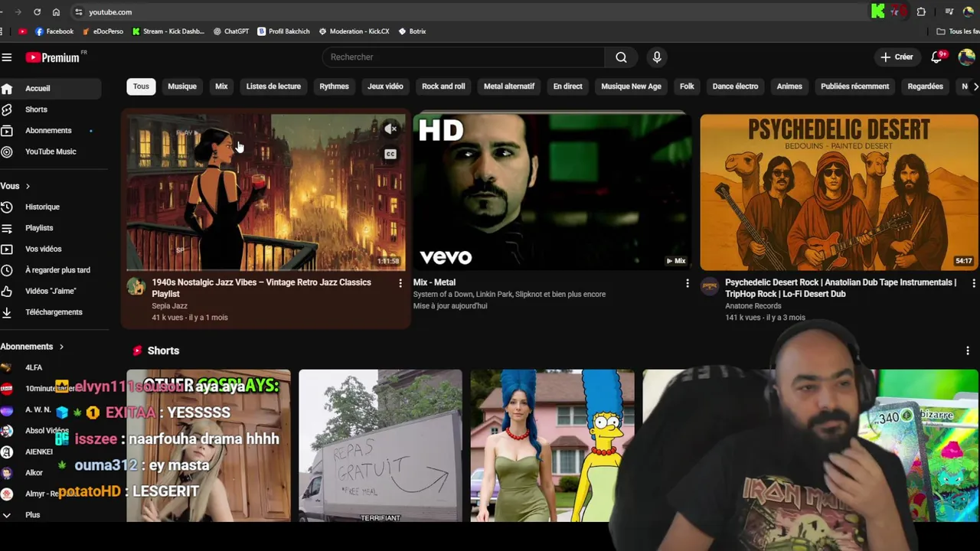Image resolution: width=980 pixels, height=551 pixels.
Task: Open YouTube Music in sidebar
Action: point(50,152)
